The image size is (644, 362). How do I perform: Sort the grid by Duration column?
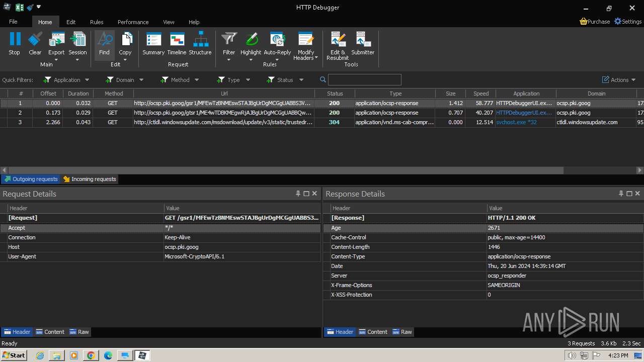click(78, 94)
